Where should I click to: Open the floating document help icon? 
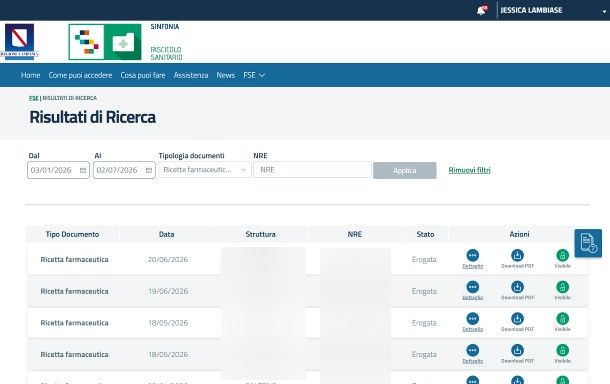588,243
